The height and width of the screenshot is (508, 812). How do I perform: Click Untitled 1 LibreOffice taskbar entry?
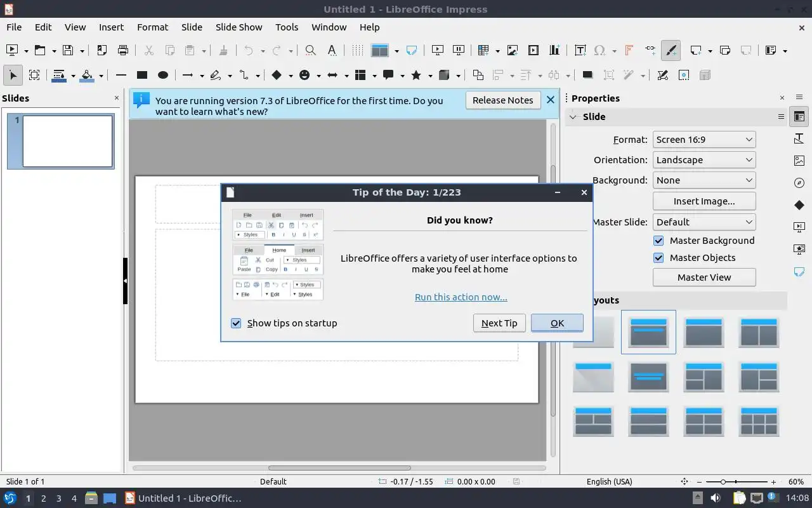[183, 498]
